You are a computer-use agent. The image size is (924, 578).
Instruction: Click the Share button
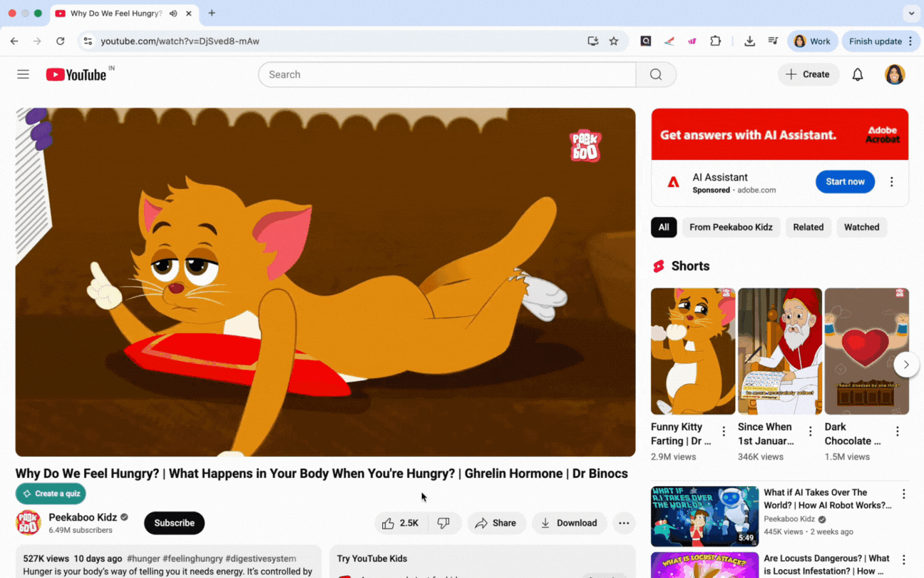496,523
